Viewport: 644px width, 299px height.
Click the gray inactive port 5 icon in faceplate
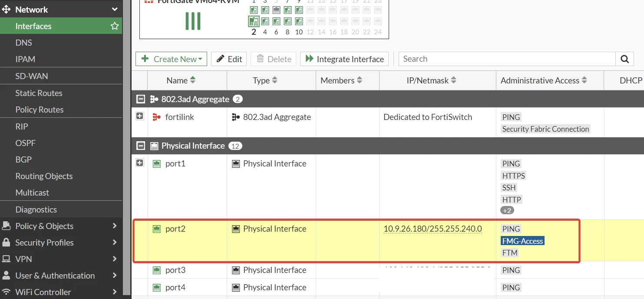click(x=276, y=10)
